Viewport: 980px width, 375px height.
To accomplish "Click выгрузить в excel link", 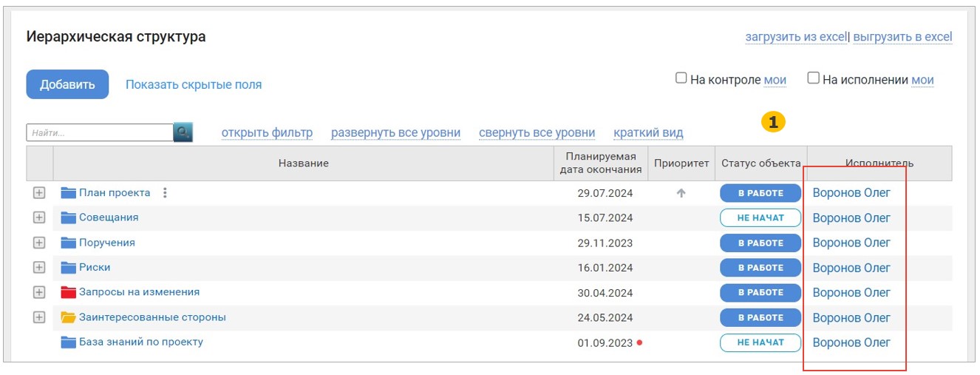I will pyautogui.click(x=902, y=37).
